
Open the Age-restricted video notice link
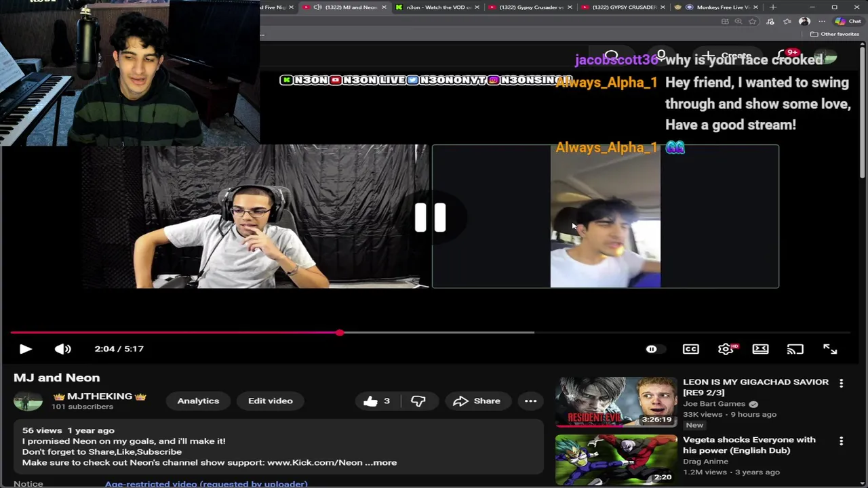[x=206, y=484]
